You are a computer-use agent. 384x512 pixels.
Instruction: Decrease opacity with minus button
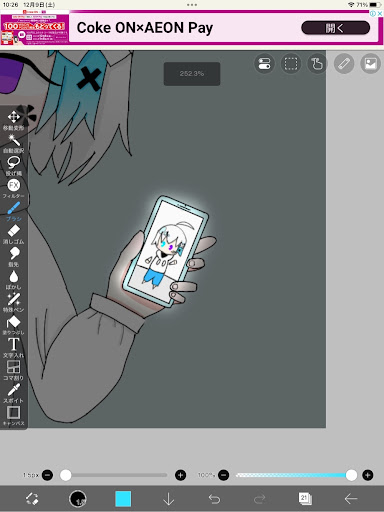[223, 475]
